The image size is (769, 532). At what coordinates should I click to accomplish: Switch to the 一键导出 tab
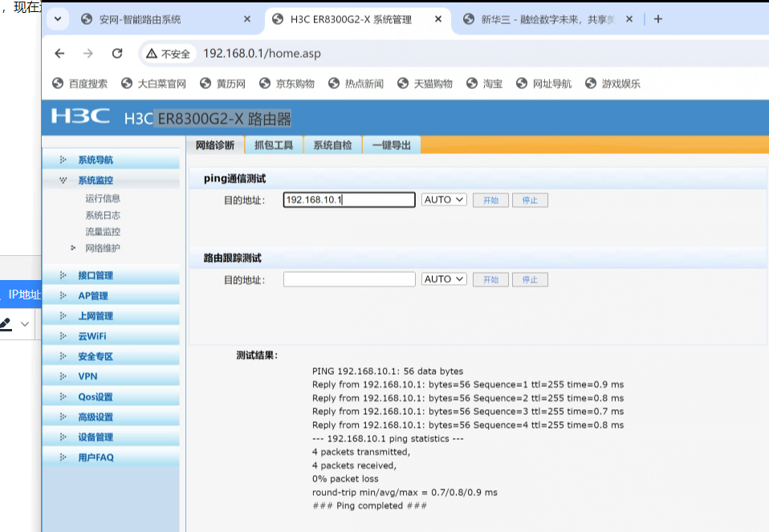(392, 145)
